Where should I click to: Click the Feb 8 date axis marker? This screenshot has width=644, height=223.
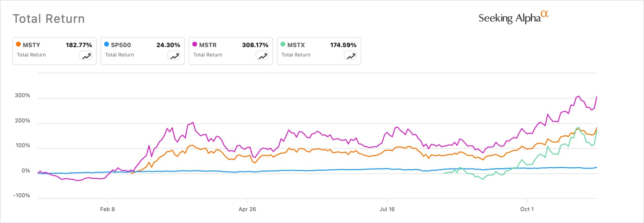107,209
